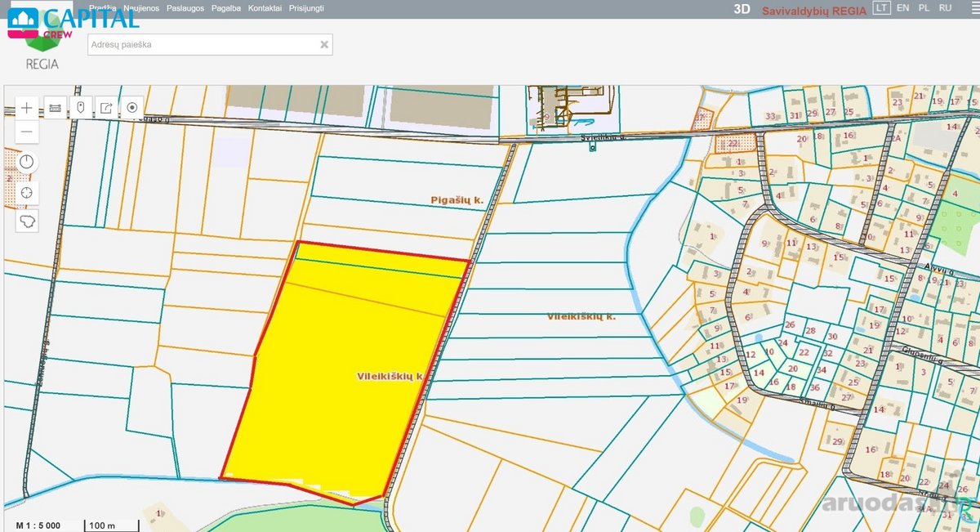The width and height of the screenshot is (980, 532).
Task: Go to the Kontaktai page
Action: tap(265, 8)
